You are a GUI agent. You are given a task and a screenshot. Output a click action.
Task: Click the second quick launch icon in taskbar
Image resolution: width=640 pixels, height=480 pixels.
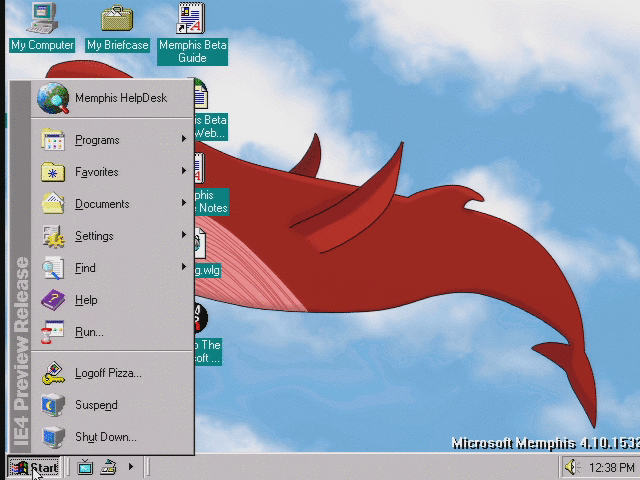point(109,467)
